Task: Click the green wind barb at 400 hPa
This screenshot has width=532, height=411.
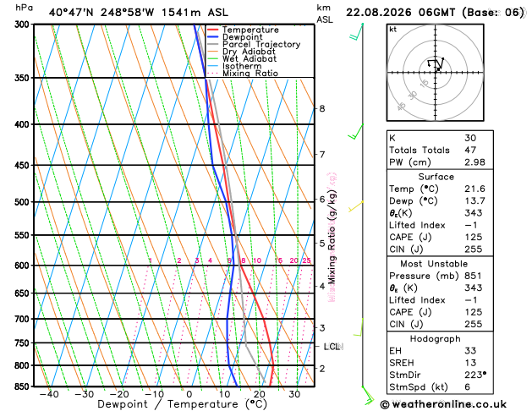Action: [355, 132]
